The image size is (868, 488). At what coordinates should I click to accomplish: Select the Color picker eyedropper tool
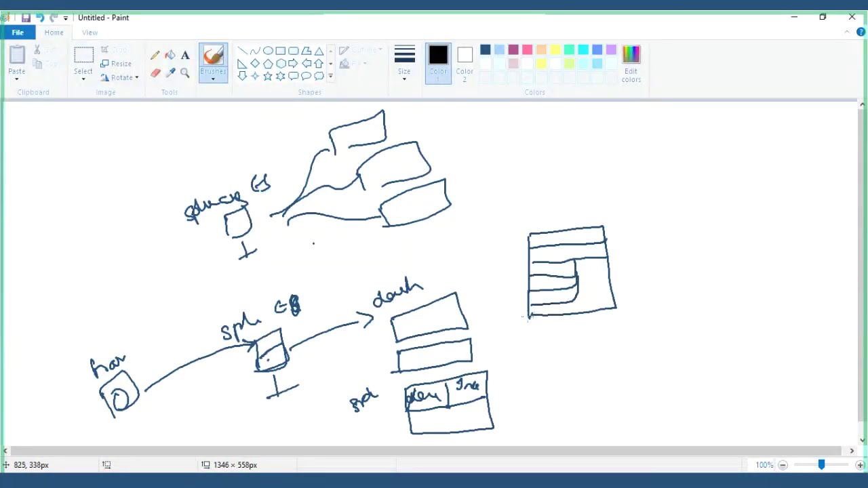point(170,73)
